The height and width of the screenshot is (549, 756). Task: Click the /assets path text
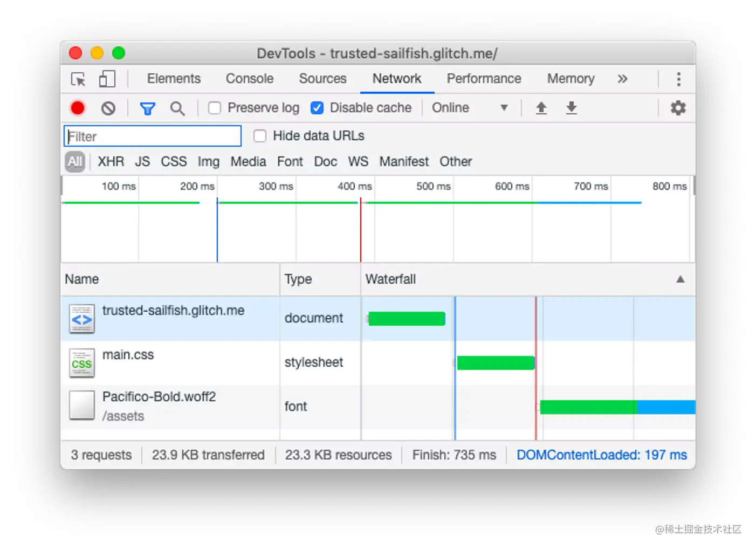[123, 416]
